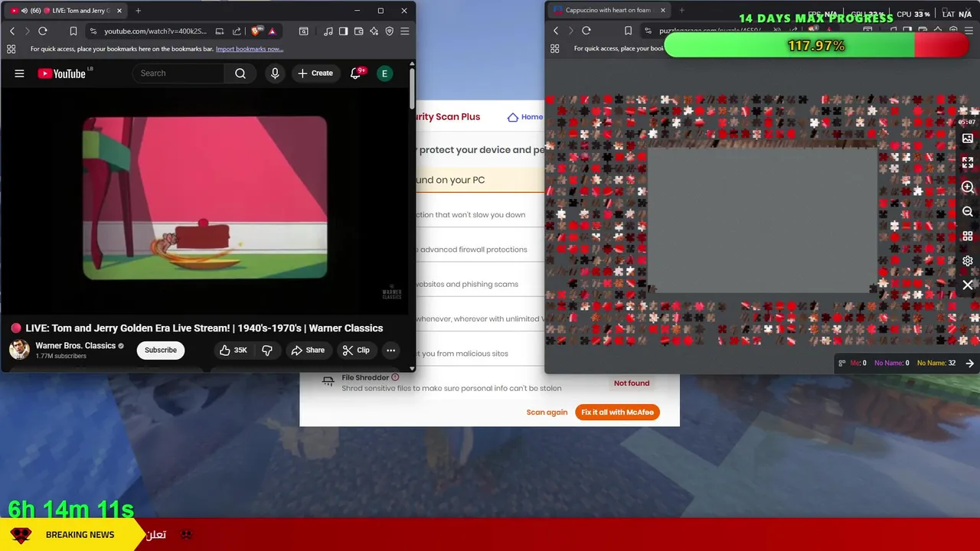Open Warner Bros. Classics channel avatar

tap(19, 350)
